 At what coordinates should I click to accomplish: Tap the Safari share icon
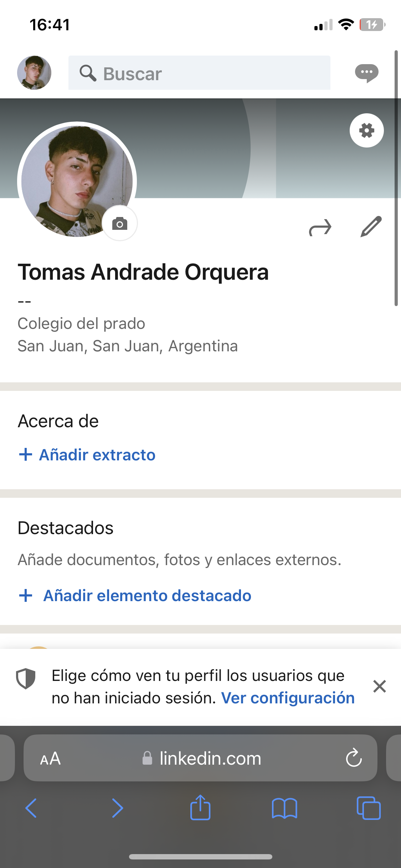pos(200,808)
